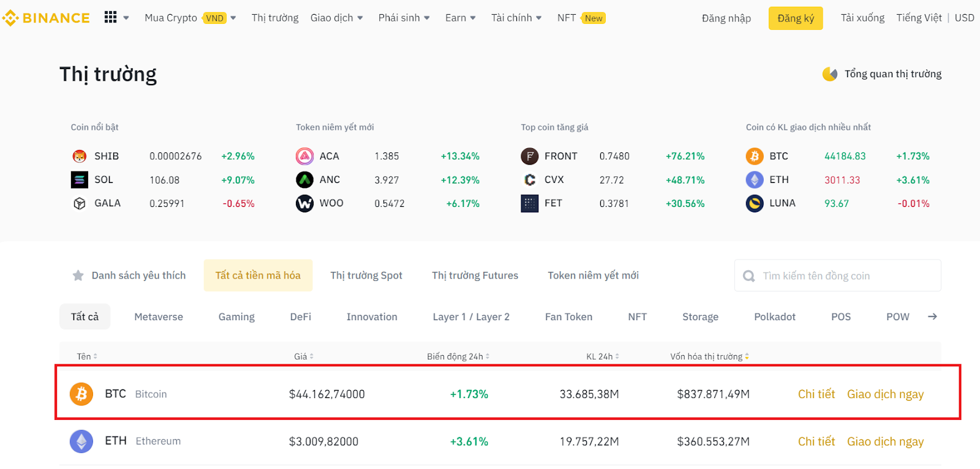
Task: Open the NFT New menu item
Action: (581, 18)
